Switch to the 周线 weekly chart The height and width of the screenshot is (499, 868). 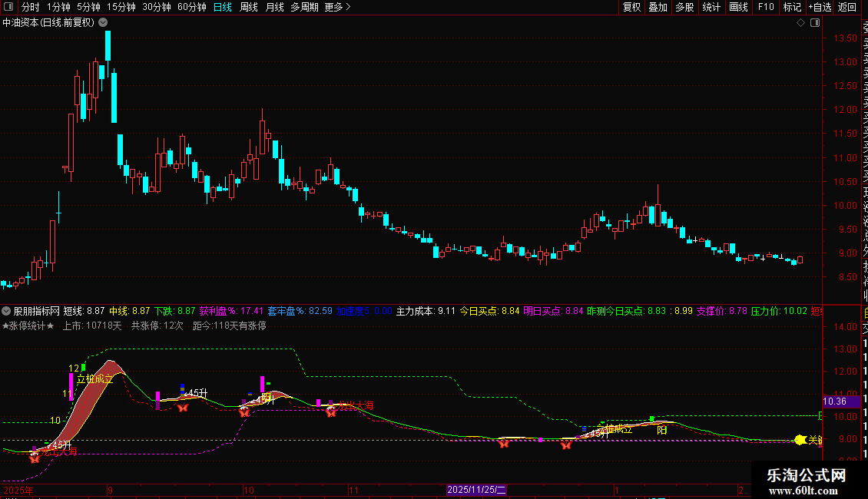249,7
